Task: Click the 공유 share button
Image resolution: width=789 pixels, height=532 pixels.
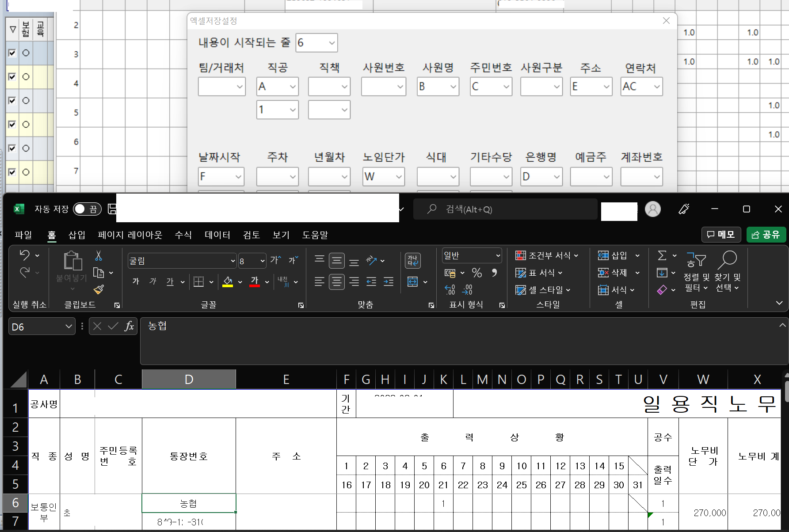Action: point(766,234)
